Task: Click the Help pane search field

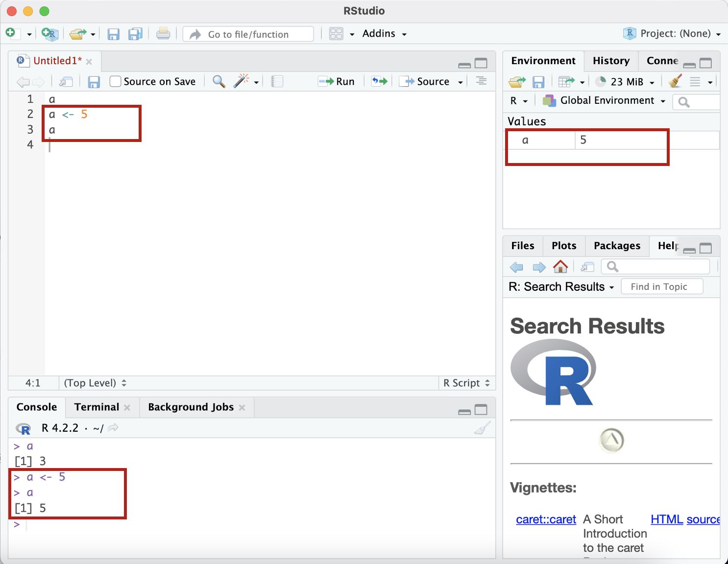Action: click(x=655, y=267)
